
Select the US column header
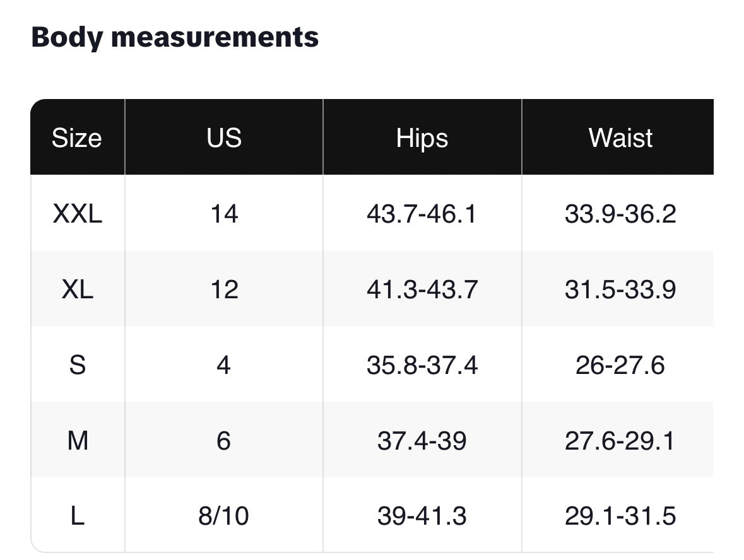[x=224, y=137]
